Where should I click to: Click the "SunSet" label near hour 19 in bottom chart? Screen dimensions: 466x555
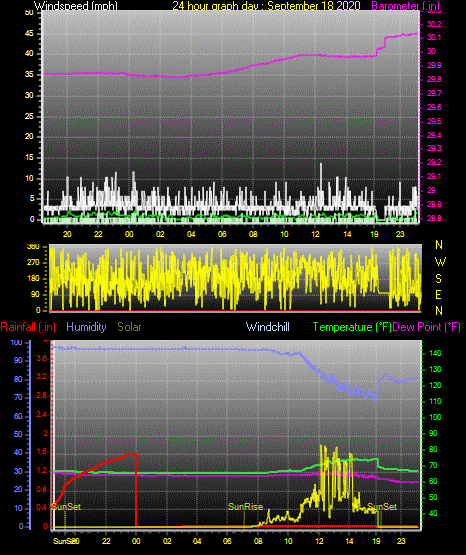[382, 507]
